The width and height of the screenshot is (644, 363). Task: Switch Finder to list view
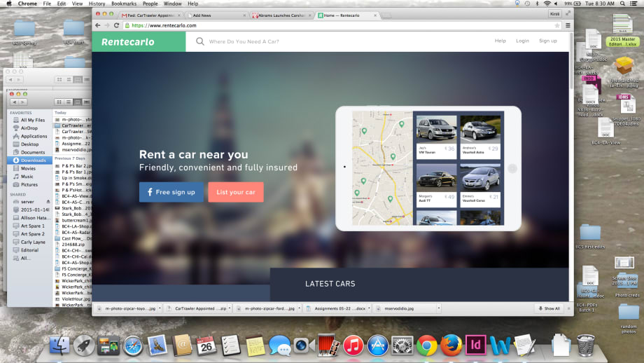pos(68,102)
